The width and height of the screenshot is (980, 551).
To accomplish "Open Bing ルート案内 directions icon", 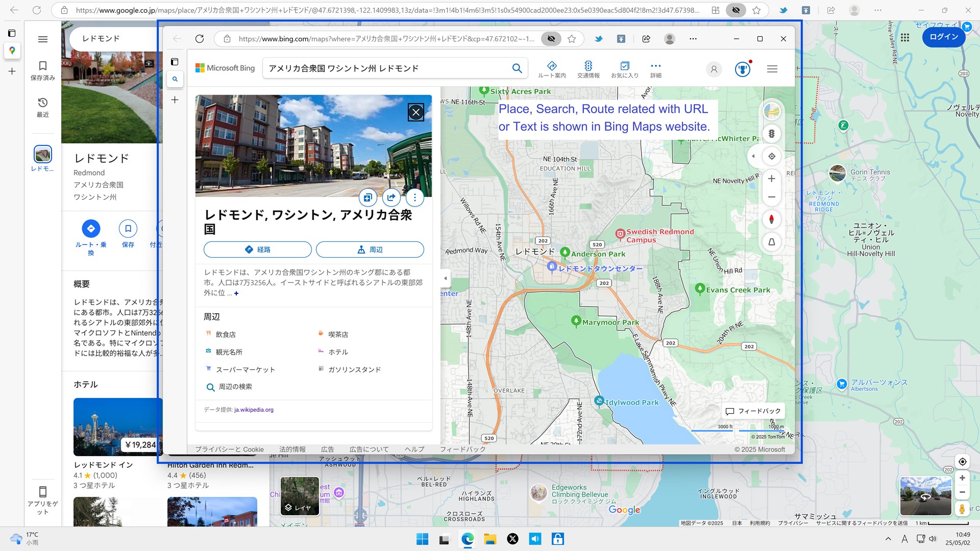I will click(552, 69).
